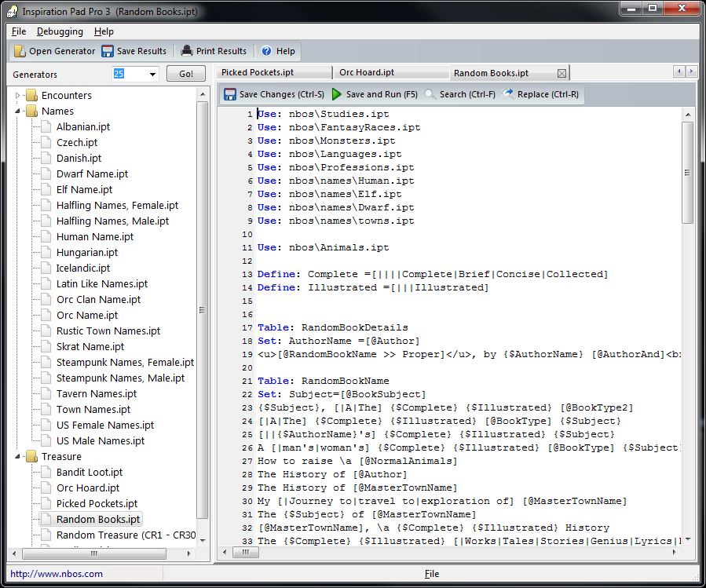Screen dimensions: 706x588
Task: Select Latin Like Names.ipt
Action: [x=102, y=284]
